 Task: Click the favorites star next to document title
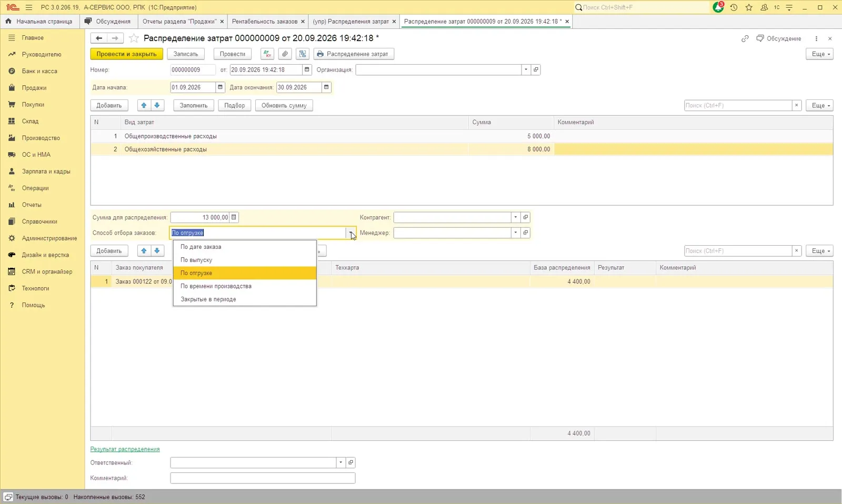pyautogui.click(x=134, y=38)
